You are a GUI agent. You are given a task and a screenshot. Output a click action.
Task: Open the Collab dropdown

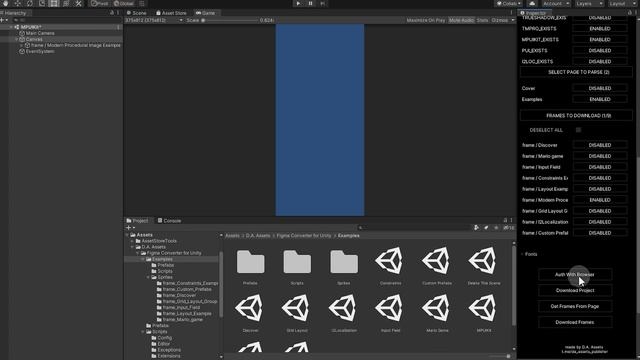tap(509, 3)
